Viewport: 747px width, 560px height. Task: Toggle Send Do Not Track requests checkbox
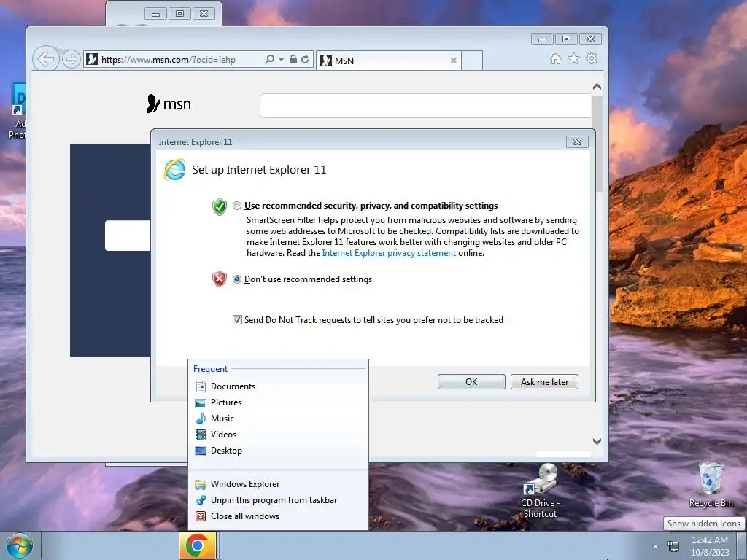(x=237, y=320)
